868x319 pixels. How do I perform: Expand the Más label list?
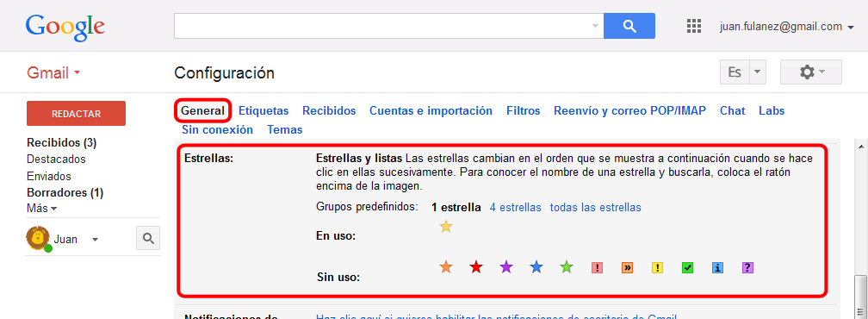click(x=42, y=209)
